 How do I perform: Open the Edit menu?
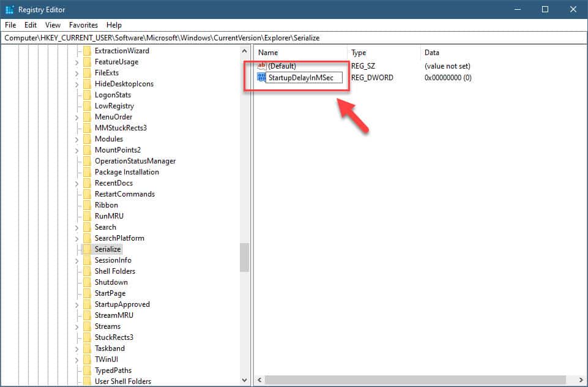[31, 24]
